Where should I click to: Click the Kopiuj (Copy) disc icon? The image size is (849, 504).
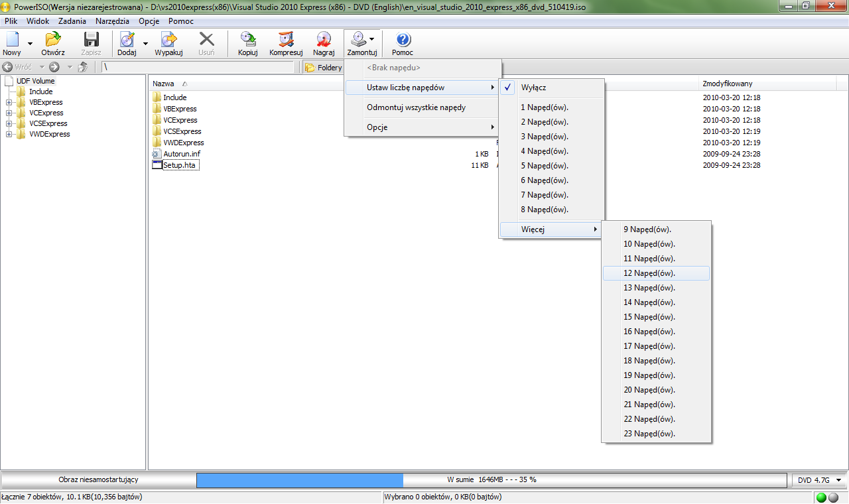point(247,40)
